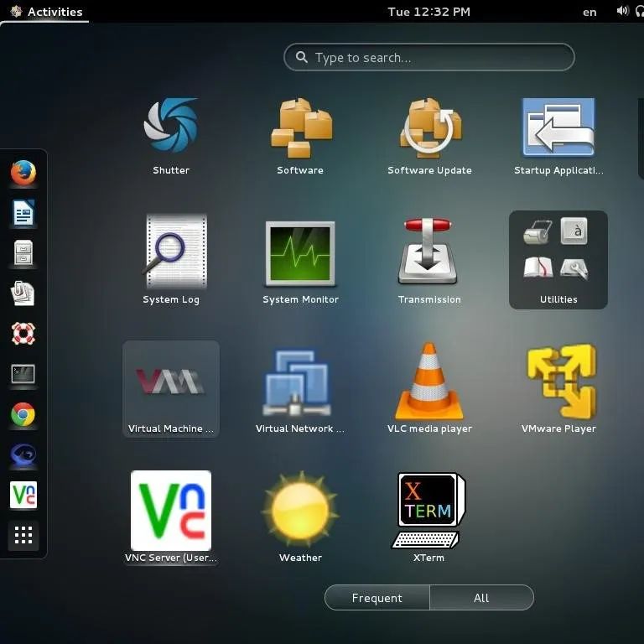Open VNC from the dash
The height and width of the screenshot is (644, 644).
click(x=23, y=495)
